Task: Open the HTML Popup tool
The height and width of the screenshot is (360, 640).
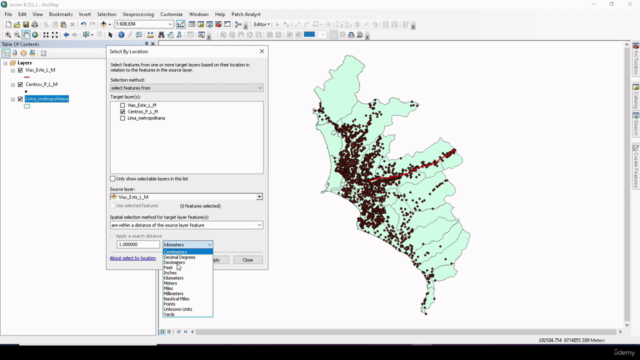Action: pyautogui.click(x=139, y=35)
